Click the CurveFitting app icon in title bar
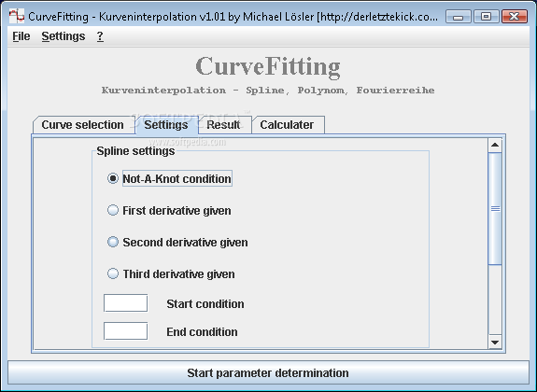The height and width of the screenshot is (392, 537). click(x=17, y=16)
